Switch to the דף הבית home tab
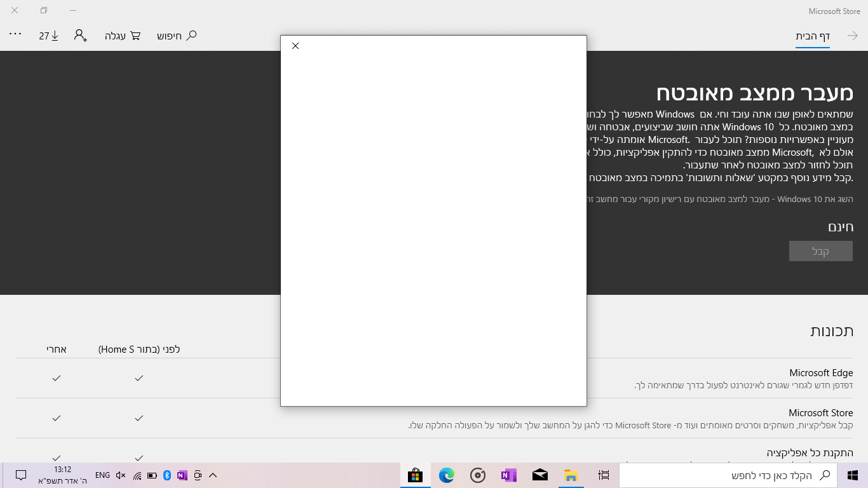868x488 pixels. pyautogui.click(x=813, y=36)
